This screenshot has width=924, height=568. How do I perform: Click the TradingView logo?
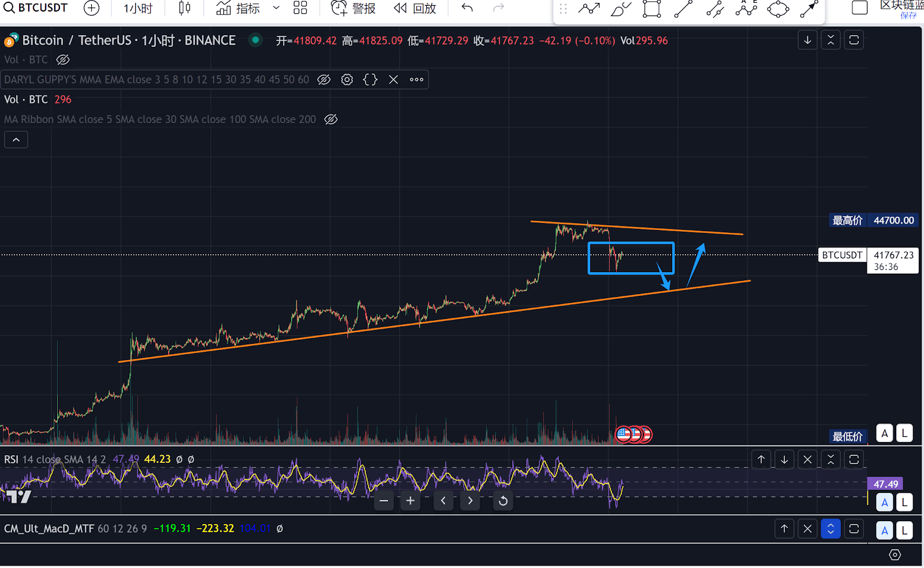point(18,496)
